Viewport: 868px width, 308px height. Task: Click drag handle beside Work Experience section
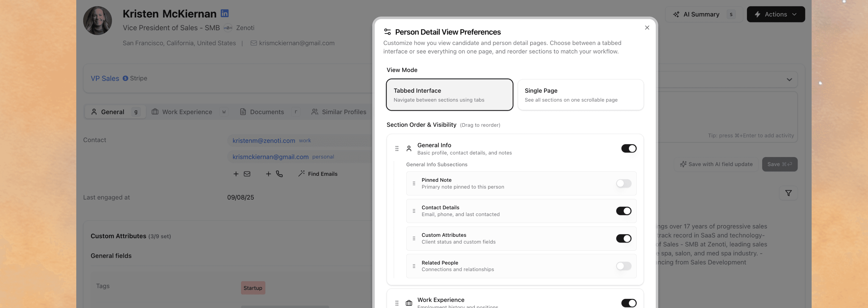point(397,303)
